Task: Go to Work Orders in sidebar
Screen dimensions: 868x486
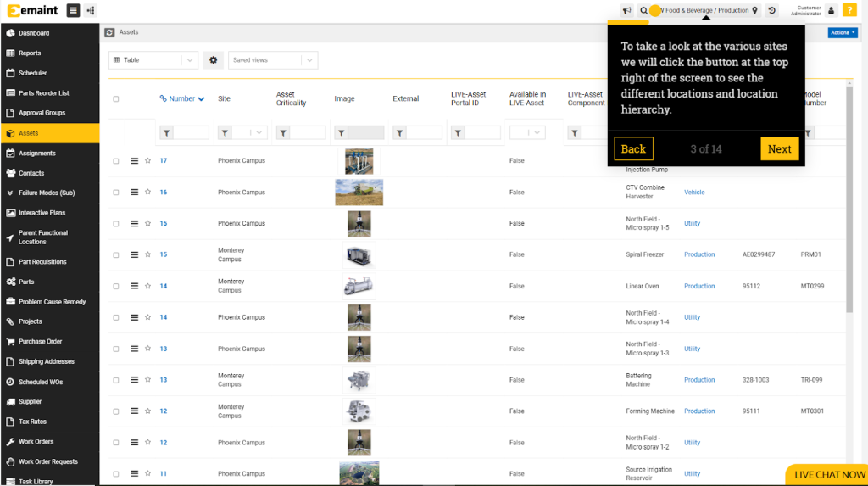Action: pyautogui.click(x=36, y=442)
